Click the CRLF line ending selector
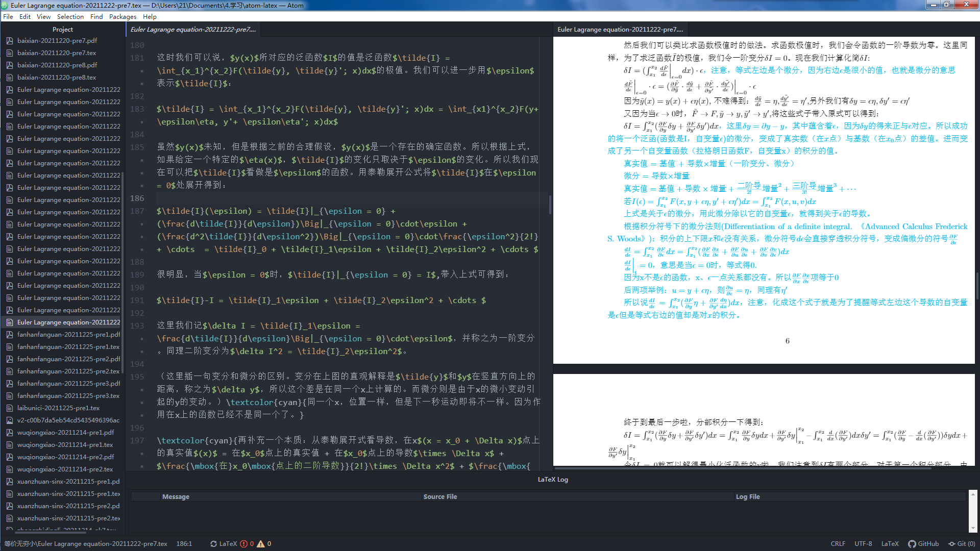Screen dimensions: 980x551 (x=838, y=544)
